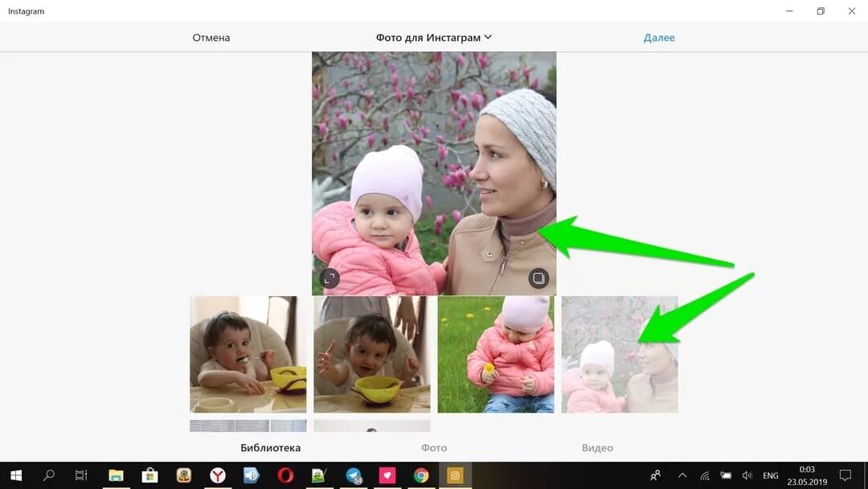Select faded thumbnail of mother and baby
The height and width of the screenshot is (489, 868).
(620, 355)
